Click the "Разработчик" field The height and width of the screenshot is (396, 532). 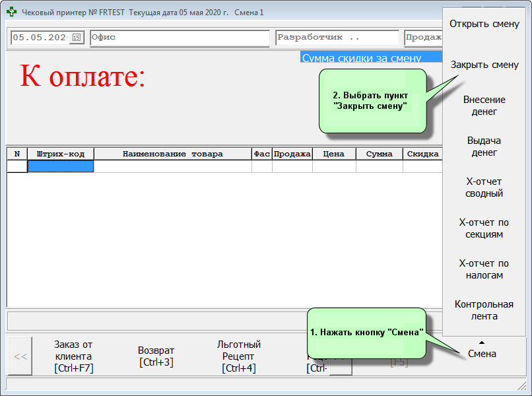[x=337, y=38]
